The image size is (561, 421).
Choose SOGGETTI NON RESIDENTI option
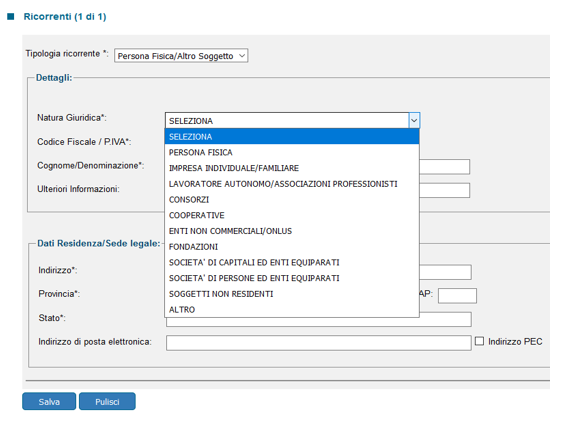pos(292,294)
